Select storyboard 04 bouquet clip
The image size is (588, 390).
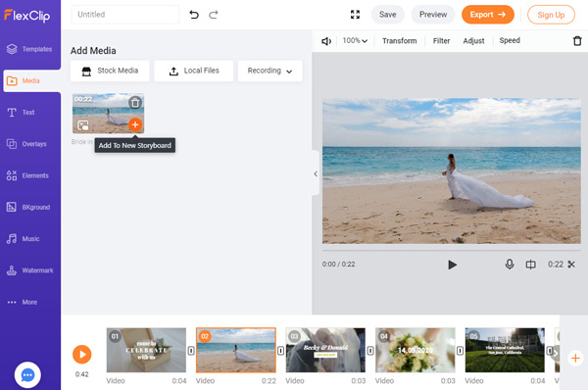tap(416, 350)
